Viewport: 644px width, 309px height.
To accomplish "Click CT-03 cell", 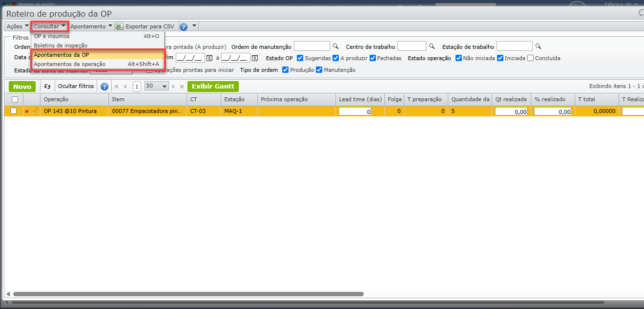I will pos(204,111).
